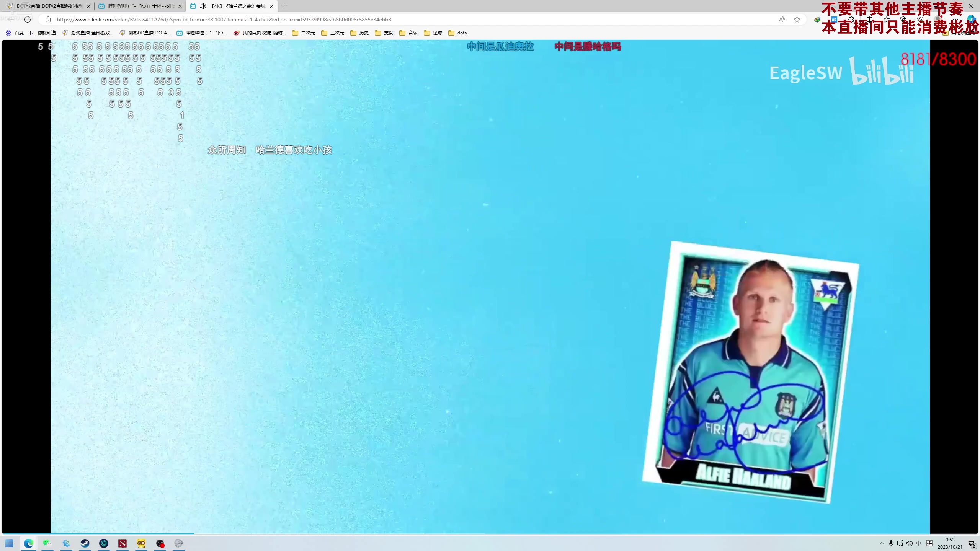Screen dimensions: 980x551
Task: Open the download manager extension icon
Action: pos(817,20)
